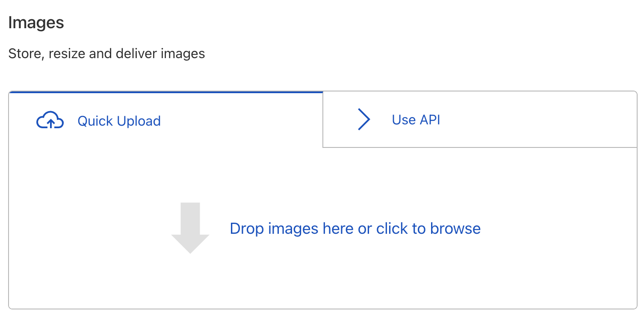Click the "Drop images here or click to browse" link

(355, 229)
